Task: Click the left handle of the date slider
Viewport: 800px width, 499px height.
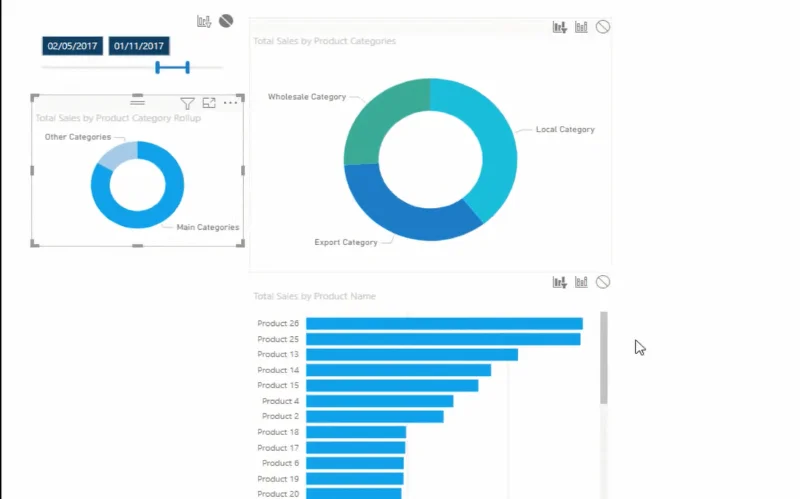Action: point(158,67)
